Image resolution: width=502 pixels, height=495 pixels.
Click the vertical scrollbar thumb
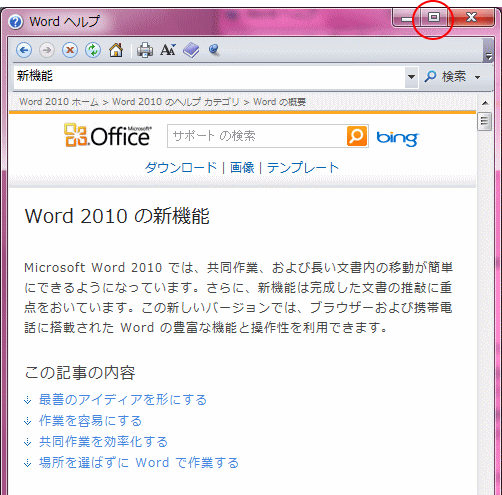(x=484, y=122)
